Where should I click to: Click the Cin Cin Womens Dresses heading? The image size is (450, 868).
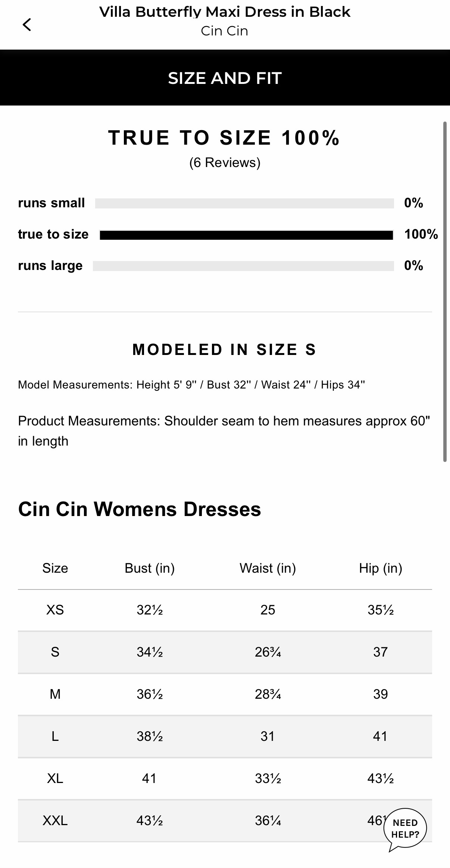pos(140,509)
